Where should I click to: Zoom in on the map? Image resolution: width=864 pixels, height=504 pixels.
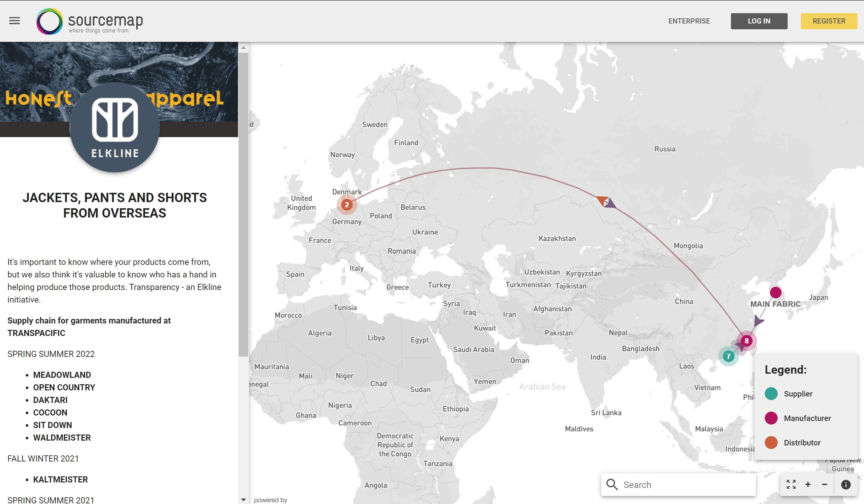click(x=808, y=484)
